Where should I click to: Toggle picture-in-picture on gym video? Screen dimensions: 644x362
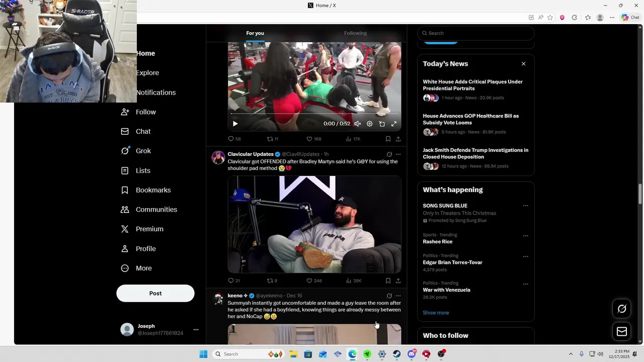(382, 124)
